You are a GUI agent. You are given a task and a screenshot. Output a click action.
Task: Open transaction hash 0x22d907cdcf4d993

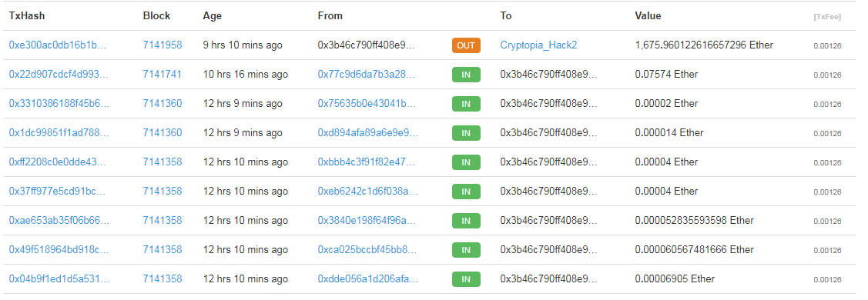[x=59, y=75]
